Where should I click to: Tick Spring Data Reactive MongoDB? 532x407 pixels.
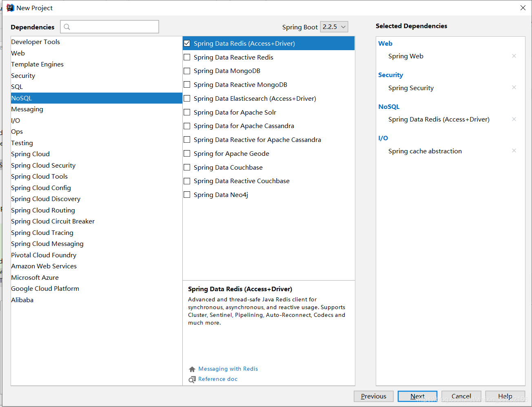click(187, 84)
